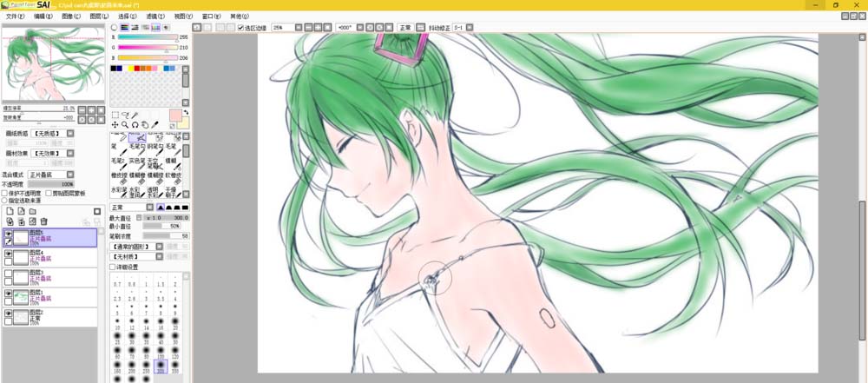Swap foreground and background colors arrow
The image size is (868, 383).
[186, 112]
